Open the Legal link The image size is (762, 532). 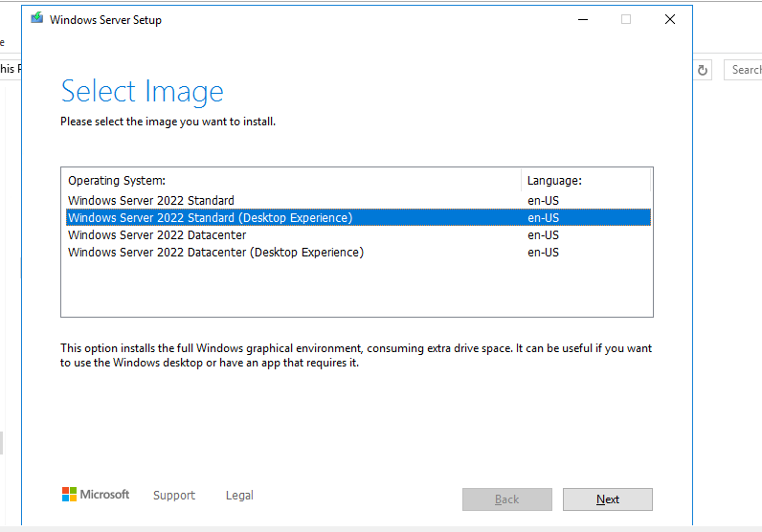coord(239,496)
